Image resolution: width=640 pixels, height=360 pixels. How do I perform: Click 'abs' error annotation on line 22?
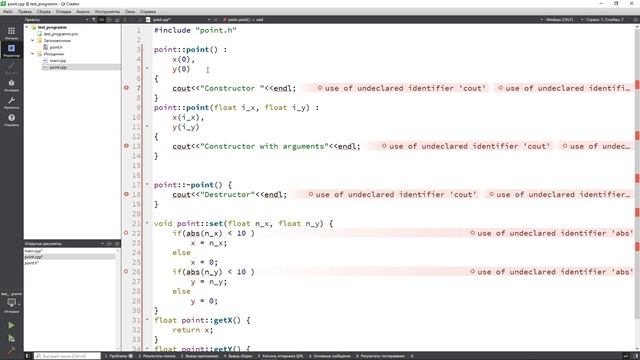pyautogui.click(x=551, y=233)
